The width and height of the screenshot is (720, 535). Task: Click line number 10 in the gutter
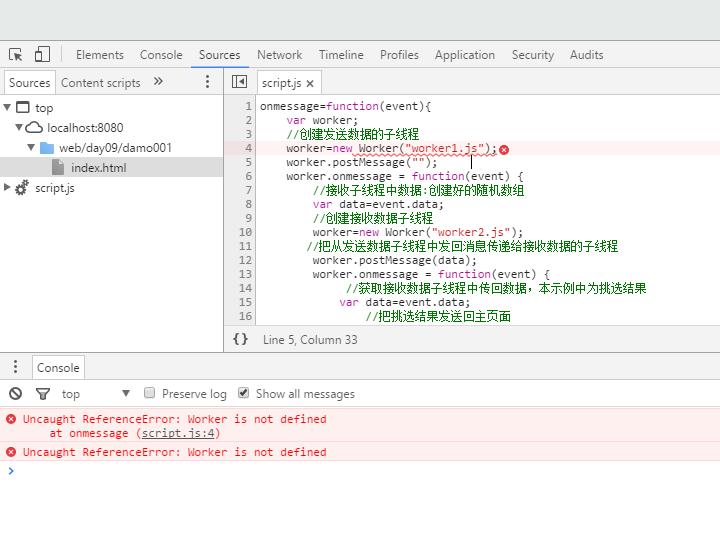pyautogui.click(x=245, y=232)
